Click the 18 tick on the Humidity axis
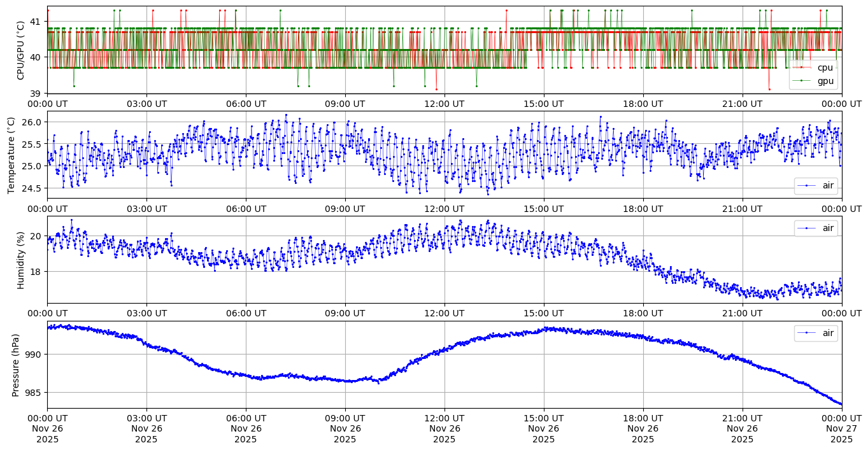The image size is (868, 450). pos(36,272)
